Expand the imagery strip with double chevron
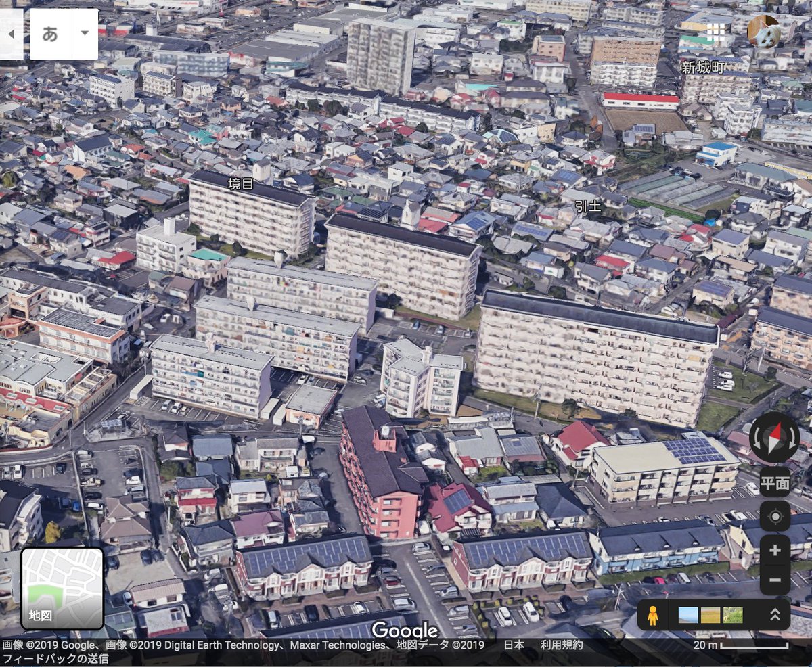The width and height of the screenshot is (812, 667). 775,614
